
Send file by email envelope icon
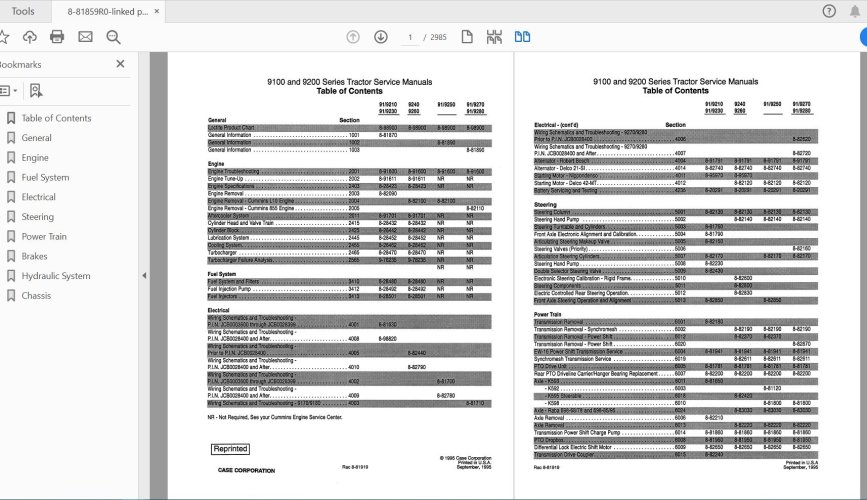coord(85,37)
